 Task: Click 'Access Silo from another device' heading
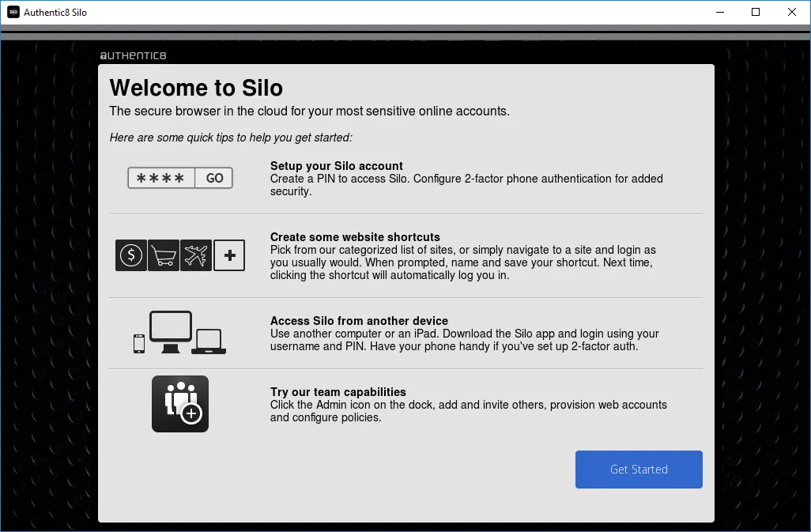pos(359,321)
